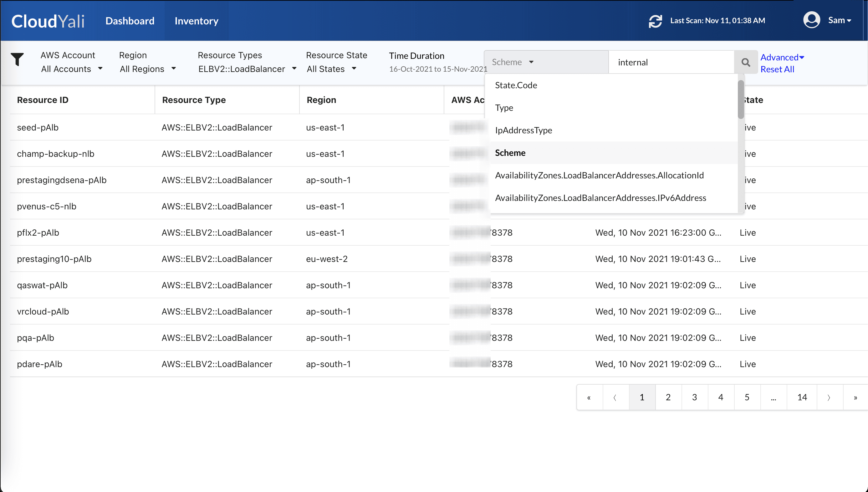
Task: Click the CloudYali logo
Action: (x=48, y=21)
